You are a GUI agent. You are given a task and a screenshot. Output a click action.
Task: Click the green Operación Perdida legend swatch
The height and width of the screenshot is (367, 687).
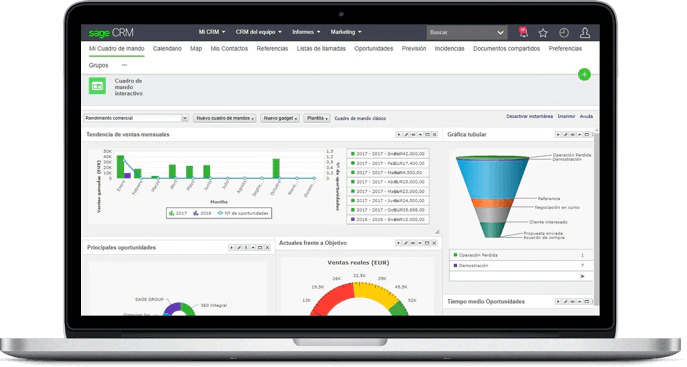(x=455, y=255)
